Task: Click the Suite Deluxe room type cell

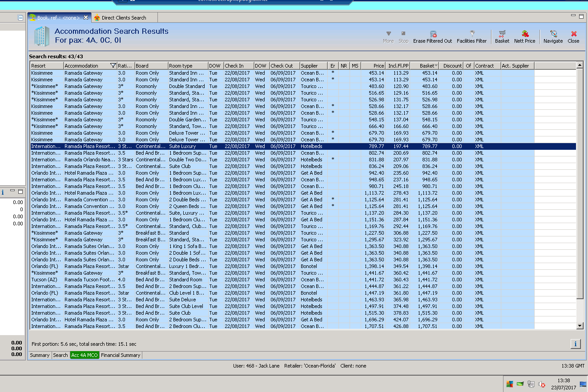Action: [x=188, y=300]
